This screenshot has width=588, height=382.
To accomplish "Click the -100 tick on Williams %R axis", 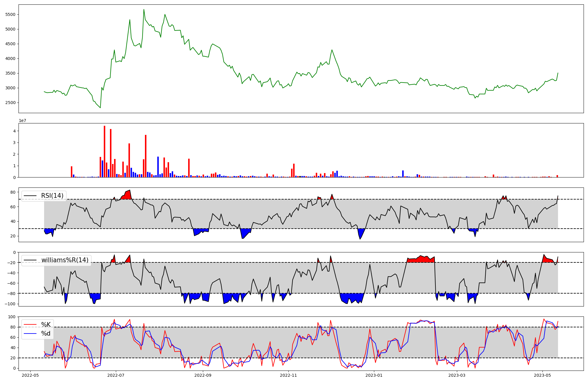I will [10, 304].
